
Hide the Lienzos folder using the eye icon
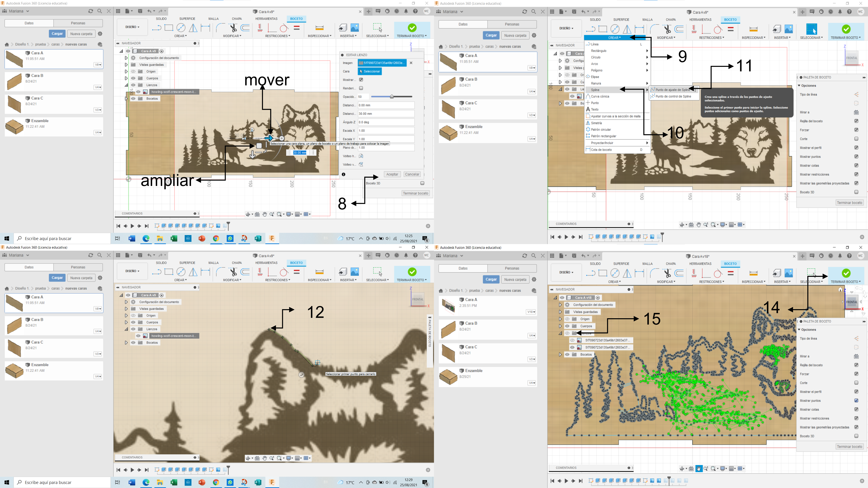click(x=133, y=85)
